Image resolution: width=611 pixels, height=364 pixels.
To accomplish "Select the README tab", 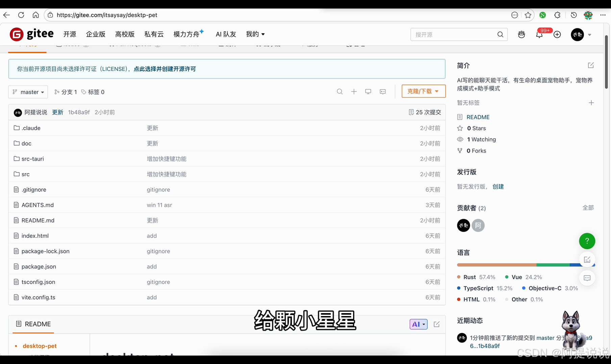I will coord(33,324).
